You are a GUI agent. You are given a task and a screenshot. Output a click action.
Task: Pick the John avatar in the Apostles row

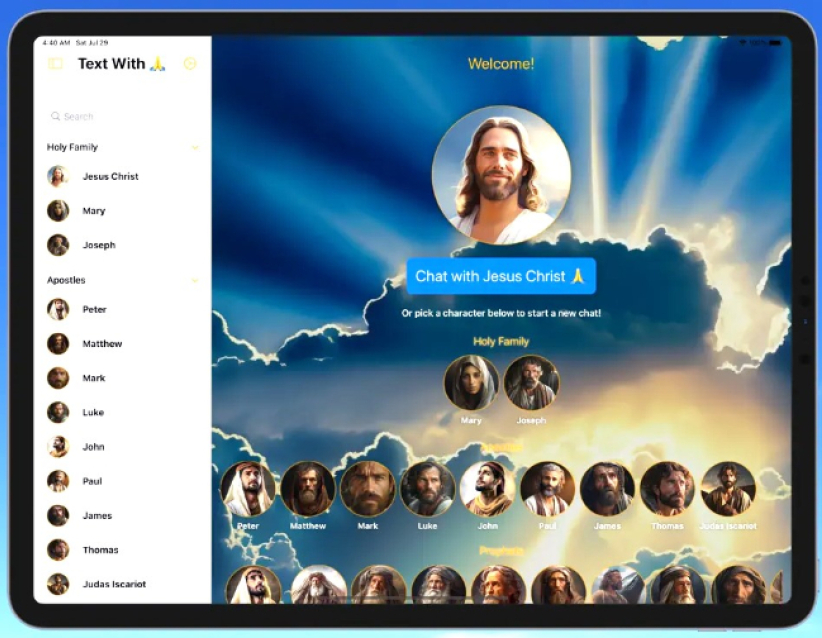click(487, 489)
